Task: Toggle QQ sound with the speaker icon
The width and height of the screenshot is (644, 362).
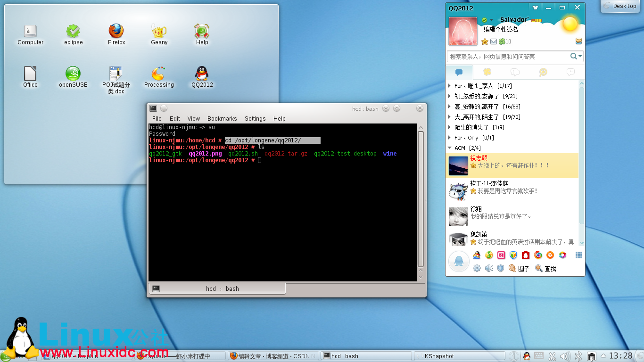Action: (489, 268)
